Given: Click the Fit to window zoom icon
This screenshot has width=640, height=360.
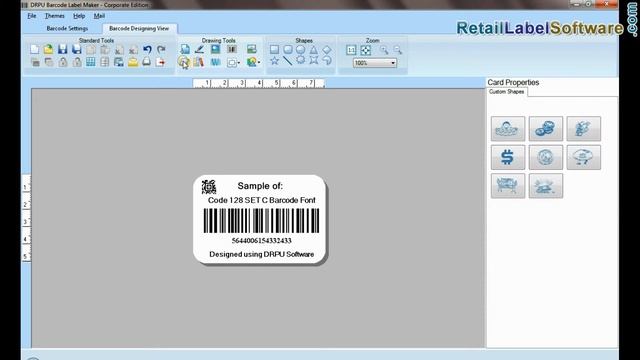Looking at the screenshot, I should [x=366, y=50].
